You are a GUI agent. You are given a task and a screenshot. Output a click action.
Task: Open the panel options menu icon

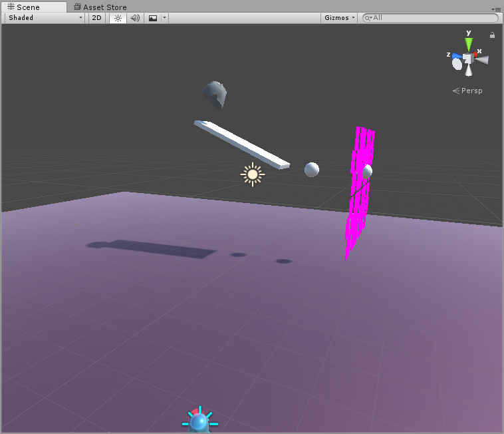(496, 9)
